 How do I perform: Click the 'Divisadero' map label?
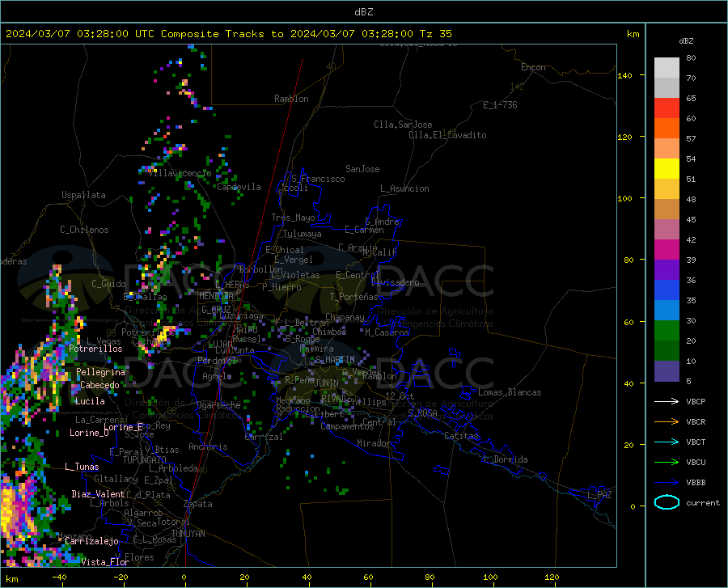tap(395, 282)
